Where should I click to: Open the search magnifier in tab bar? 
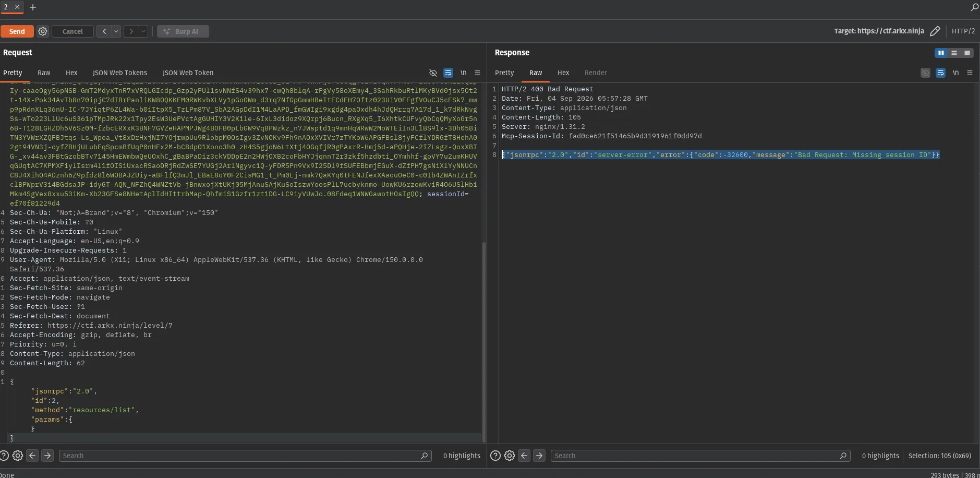pyautogui.click(x=974, y=7)
